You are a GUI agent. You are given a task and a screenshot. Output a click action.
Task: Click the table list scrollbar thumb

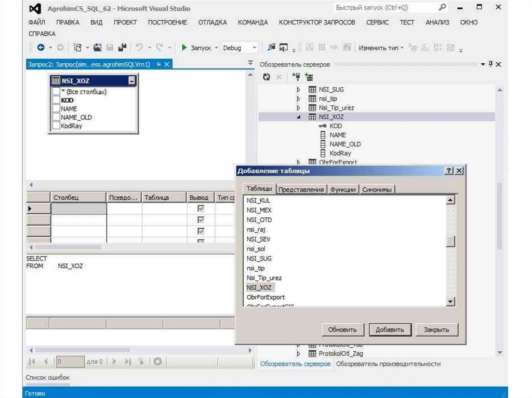pos(450,241)
